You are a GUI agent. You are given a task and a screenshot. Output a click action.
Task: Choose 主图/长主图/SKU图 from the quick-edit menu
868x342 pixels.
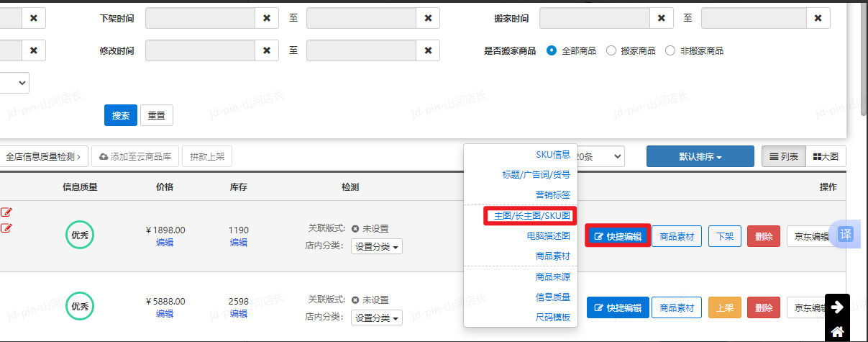pos(531,215)
